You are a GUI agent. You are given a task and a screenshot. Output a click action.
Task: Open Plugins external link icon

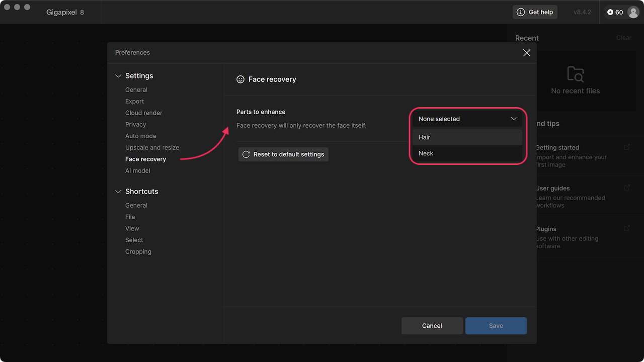coord(627,228)
